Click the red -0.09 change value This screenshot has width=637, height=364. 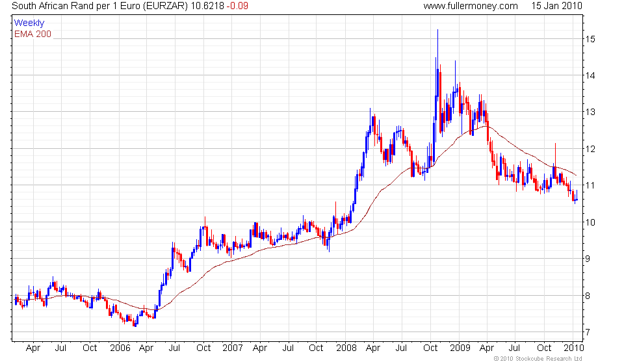pyautogui.click(x=237, y=6)
